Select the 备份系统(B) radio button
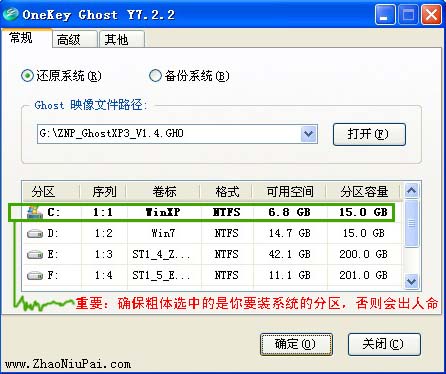This screenshot has height=374, width=446. [155, 76]
